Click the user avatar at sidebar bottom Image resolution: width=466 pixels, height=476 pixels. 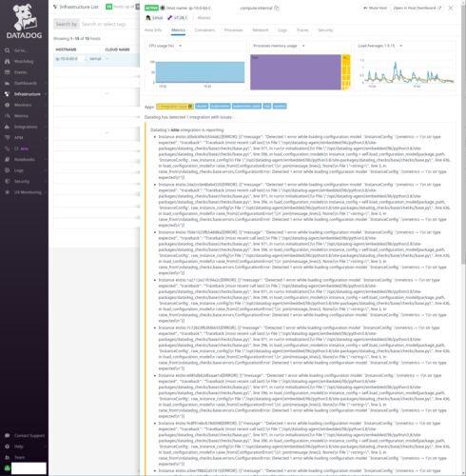pyautogui.click(x=7, y=468)
